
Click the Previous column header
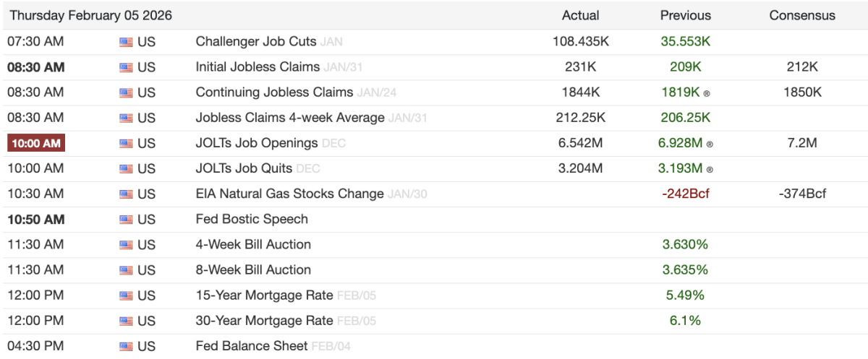pos(685,15)
